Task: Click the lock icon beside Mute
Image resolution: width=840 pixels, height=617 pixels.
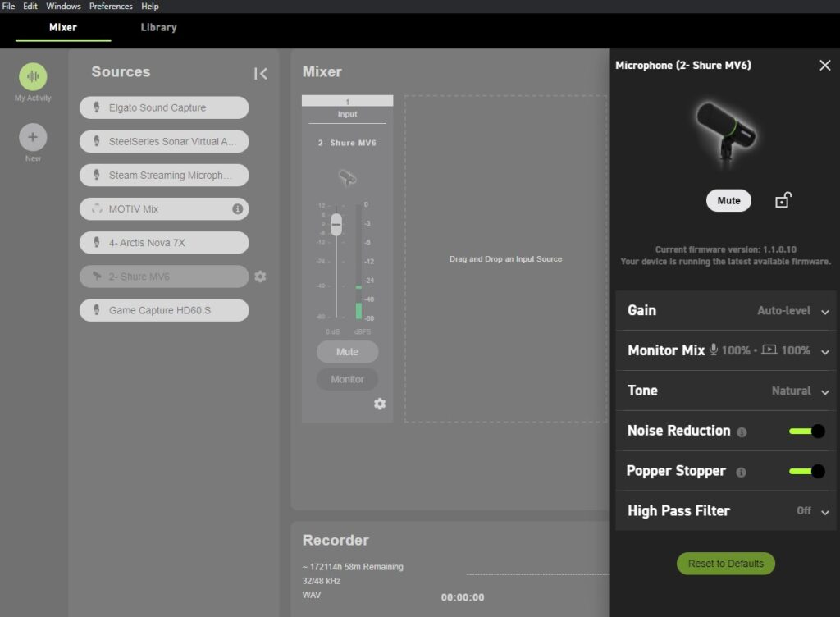Action: pyautogui.click(x=783, y=200)
